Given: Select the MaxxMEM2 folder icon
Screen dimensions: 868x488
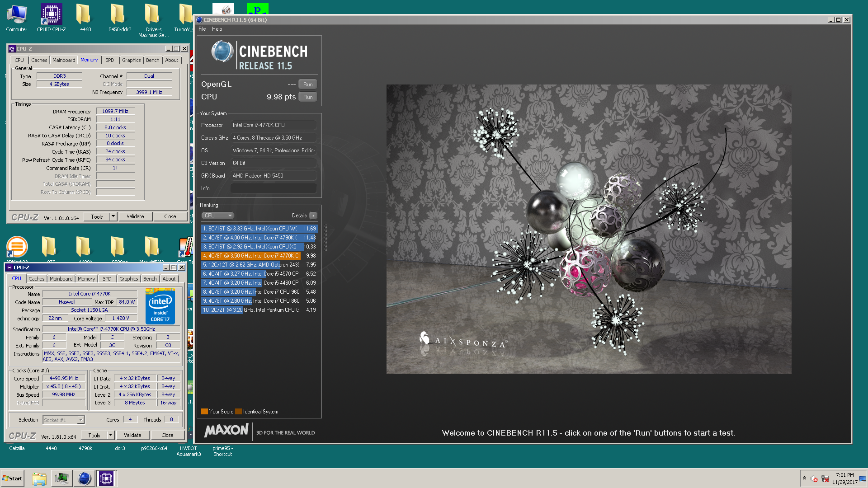Looking at the screenshot, I should (x=152, y=247).
